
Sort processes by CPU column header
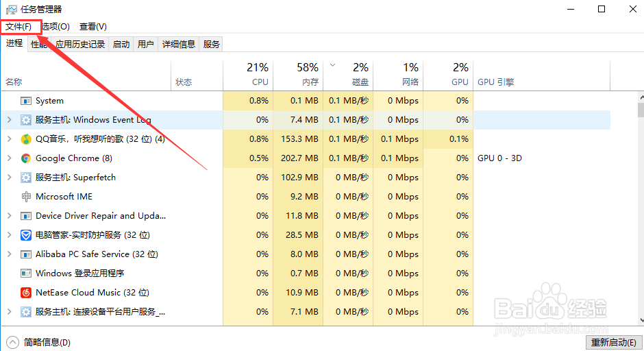point(248,75)
